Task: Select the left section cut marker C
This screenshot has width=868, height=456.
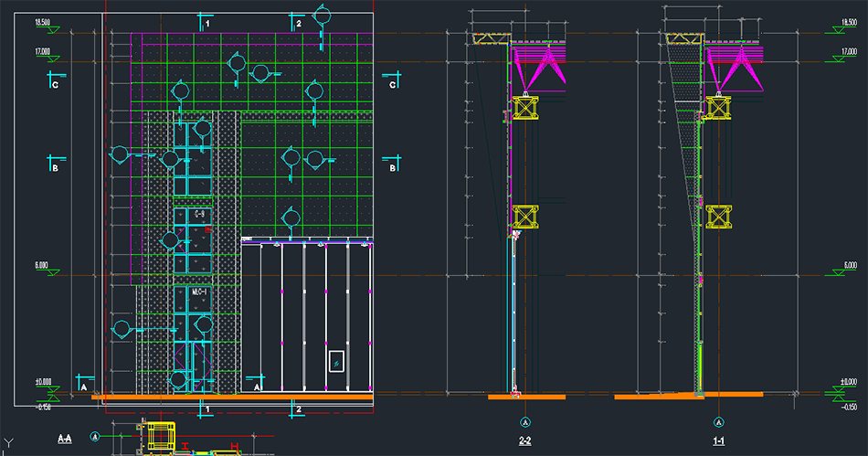Action: (56, 82)
